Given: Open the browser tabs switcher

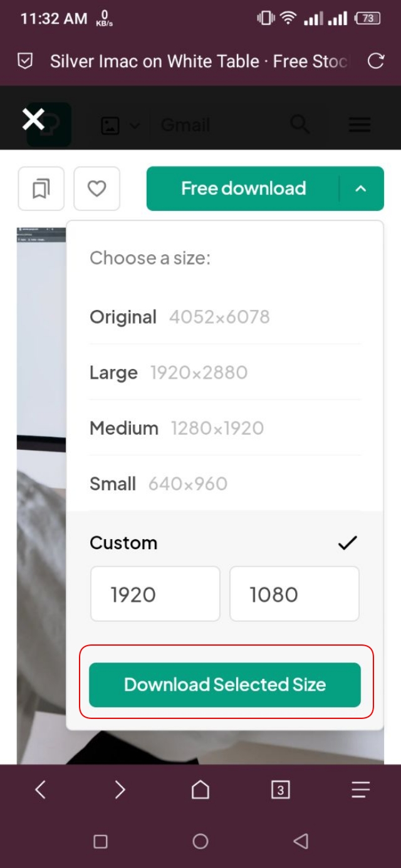Looking at the screenshot, I should pyautogui.click(x=280, y=790).
